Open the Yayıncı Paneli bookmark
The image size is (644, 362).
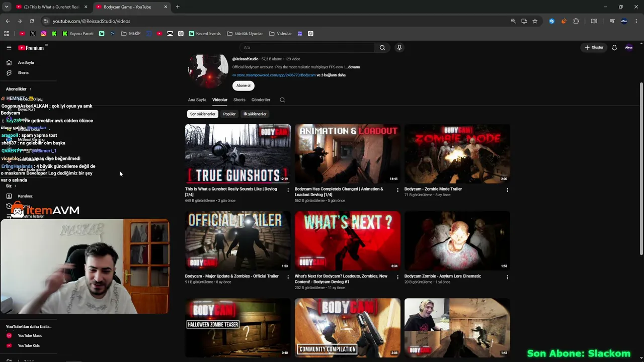pyautogui.click(x=78, y=34)
